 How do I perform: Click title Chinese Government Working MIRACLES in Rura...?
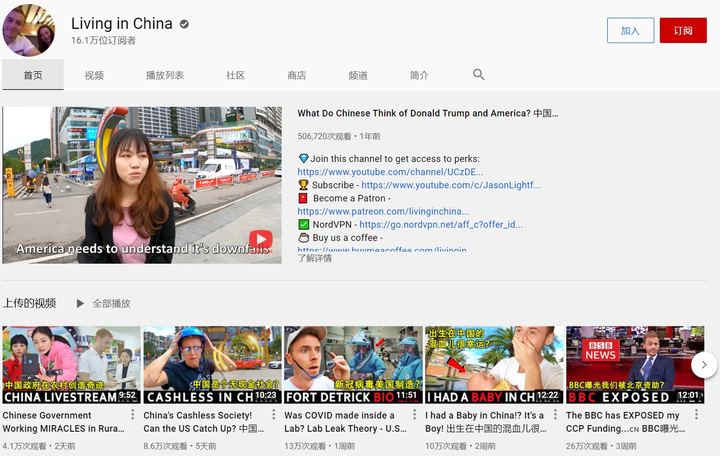[63, 422]
